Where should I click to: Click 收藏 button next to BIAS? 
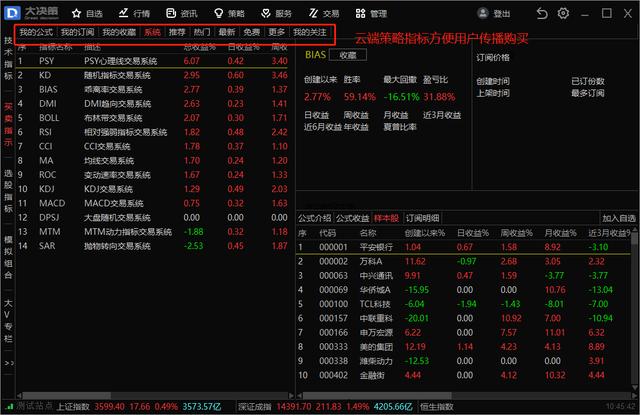click(348, 55)
